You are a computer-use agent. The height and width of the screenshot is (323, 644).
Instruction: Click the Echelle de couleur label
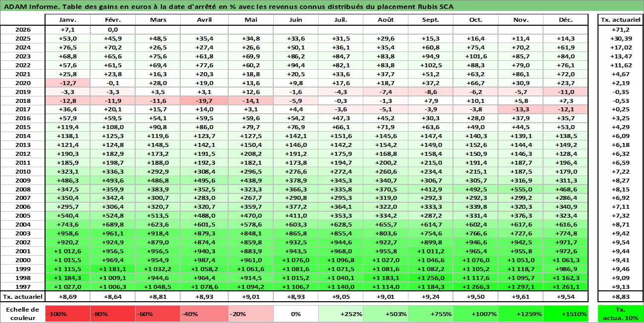23,314
